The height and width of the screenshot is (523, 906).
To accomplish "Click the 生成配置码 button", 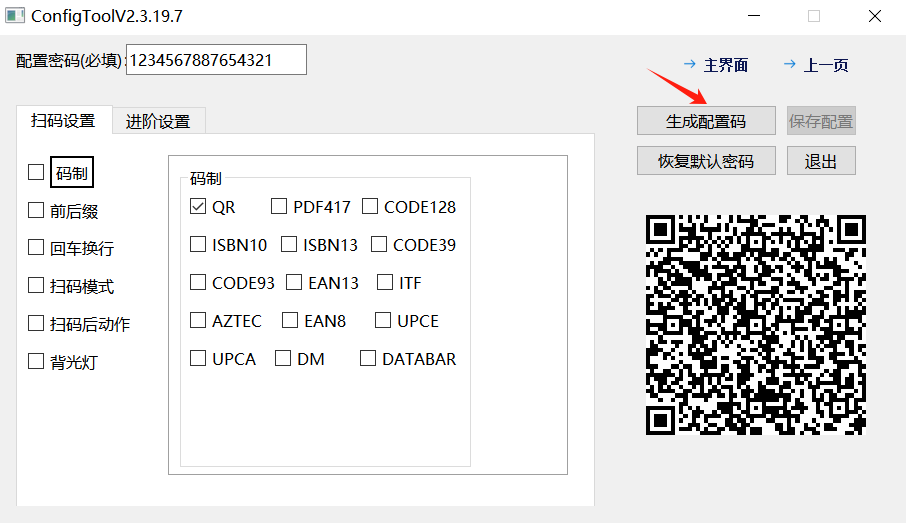I will 706,121.
